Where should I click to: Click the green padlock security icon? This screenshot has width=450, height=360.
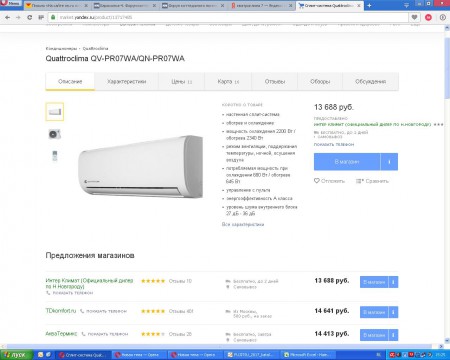coord(52,17)
